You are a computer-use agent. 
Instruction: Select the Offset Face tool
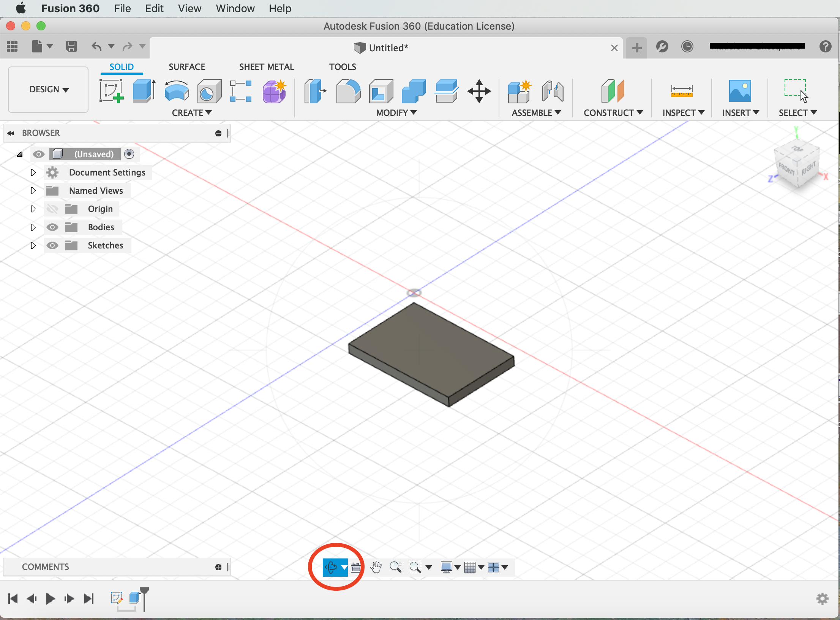tap(447, 91)
